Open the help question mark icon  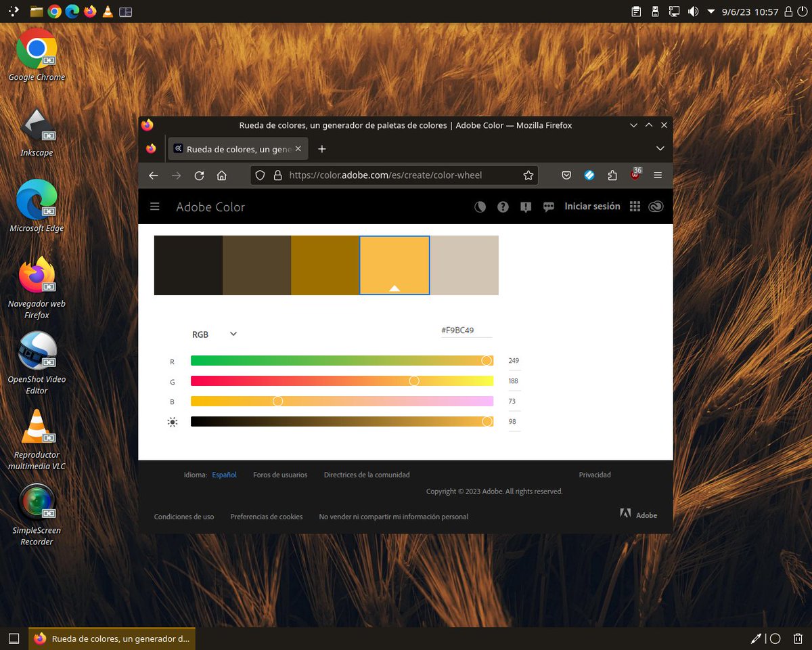(x=503, y=207)
